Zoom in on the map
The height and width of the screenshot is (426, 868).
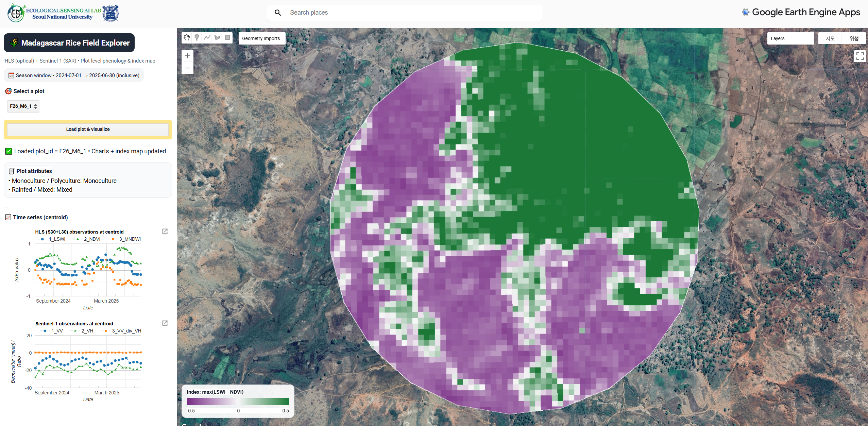pyautogui.click(x=187, y=56)
